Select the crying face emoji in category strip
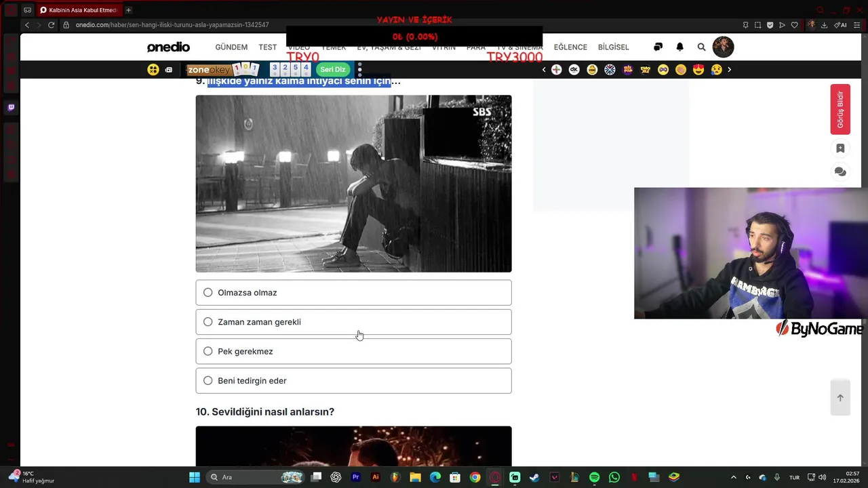Screen dimensions: 868x488 [716, 69]
